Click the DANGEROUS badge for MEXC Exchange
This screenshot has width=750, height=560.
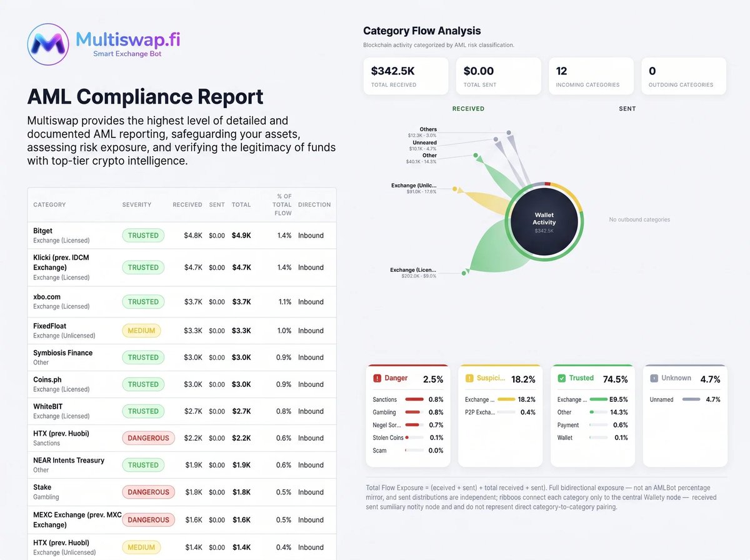148,520
